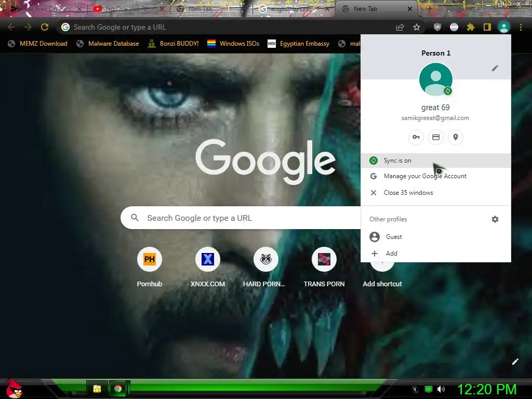Open the volume speaker tray icon
The height and width of the screenshot is (399, 532).
point(441,389)
